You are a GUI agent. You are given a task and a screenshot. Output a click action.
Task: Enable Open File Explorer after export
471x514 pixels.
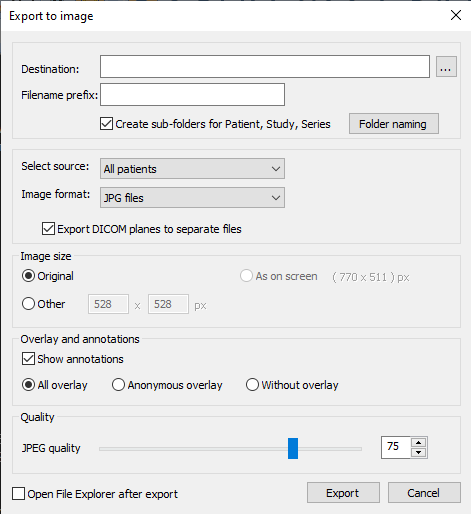point(18,494)
